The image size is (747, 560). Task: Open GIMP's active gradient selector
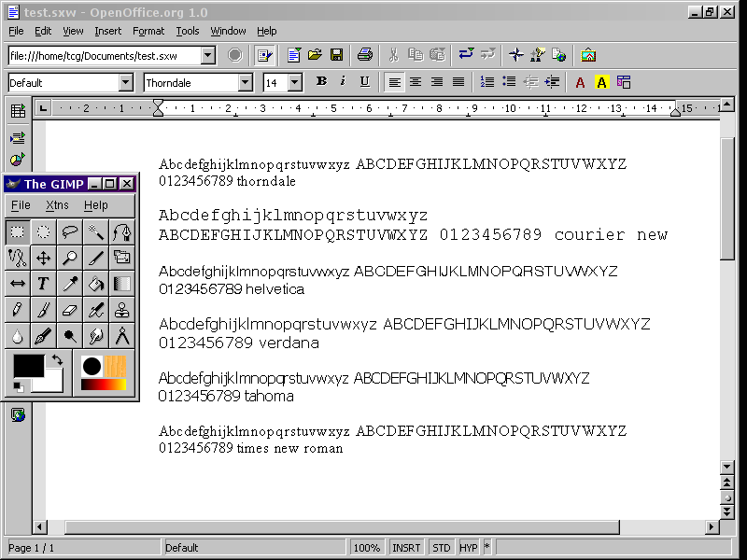point(104,385)
